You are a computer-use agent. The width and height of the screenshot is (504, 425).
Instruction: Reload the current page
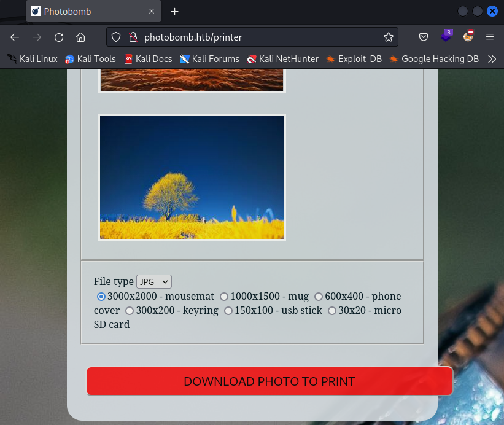[59, 37]
